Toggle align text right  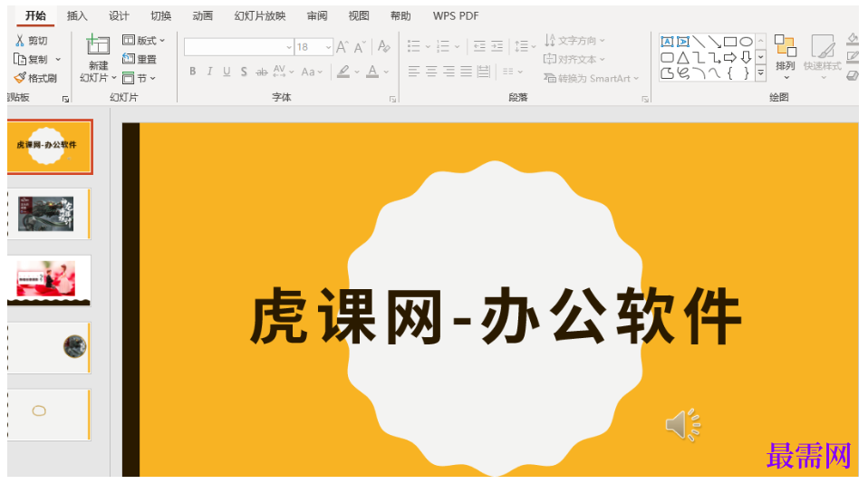coord(448,71)
